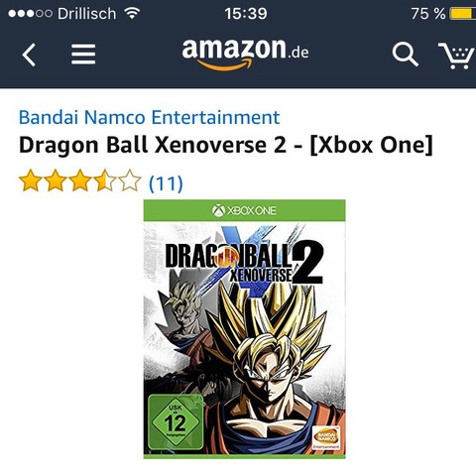Viewport: 476px width, 476px height.
Task: Tap the 15:39 clock in status bar
Action: (x=246, y=14)
